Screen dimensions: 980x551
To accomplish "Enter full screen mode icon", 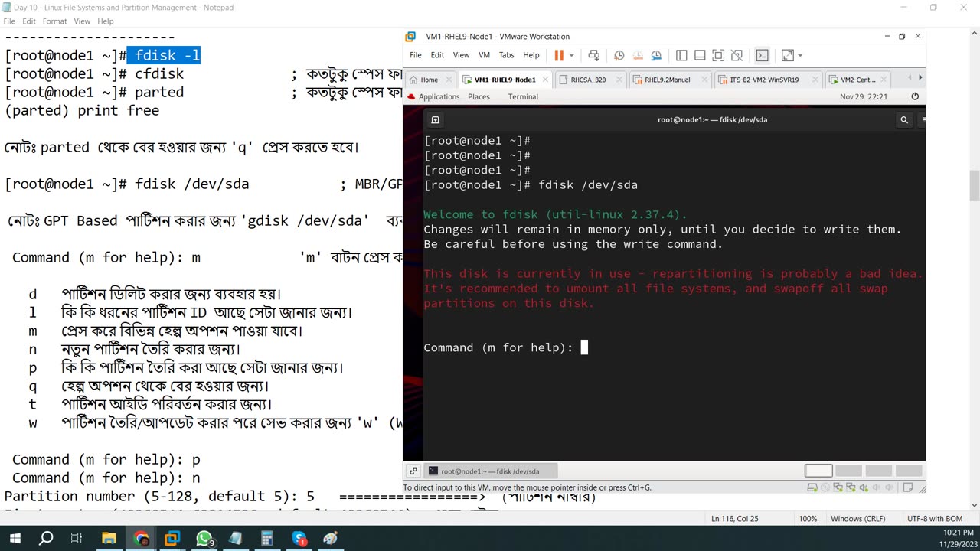I will pos(718,55).
